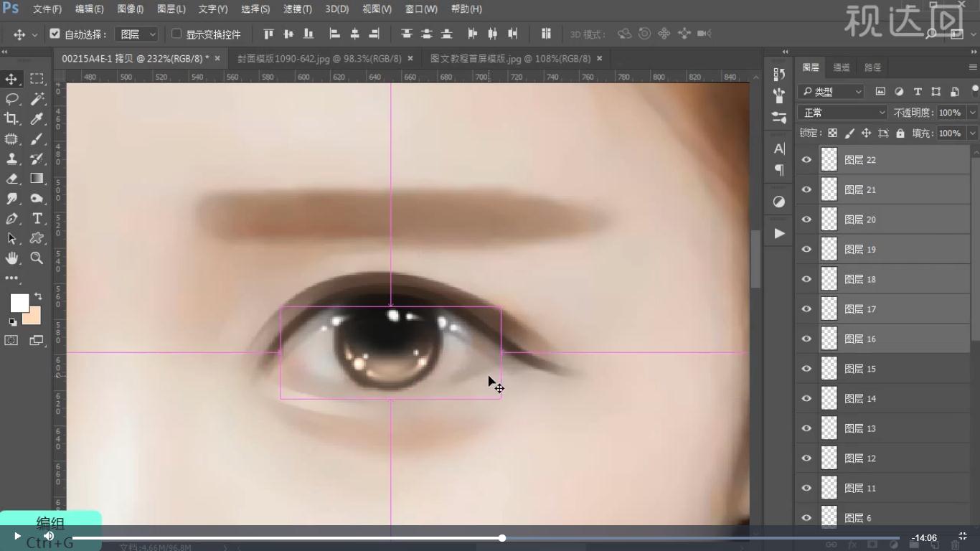Open the 文件(F) menu
The height and width of the screenshot is (551, 980).
[x=47, y=9]
